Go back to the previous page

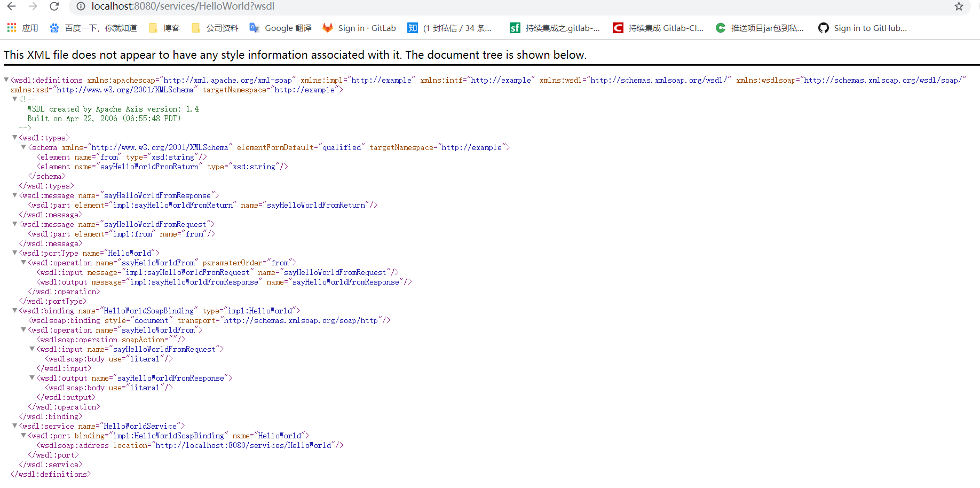tap(11, 6)
